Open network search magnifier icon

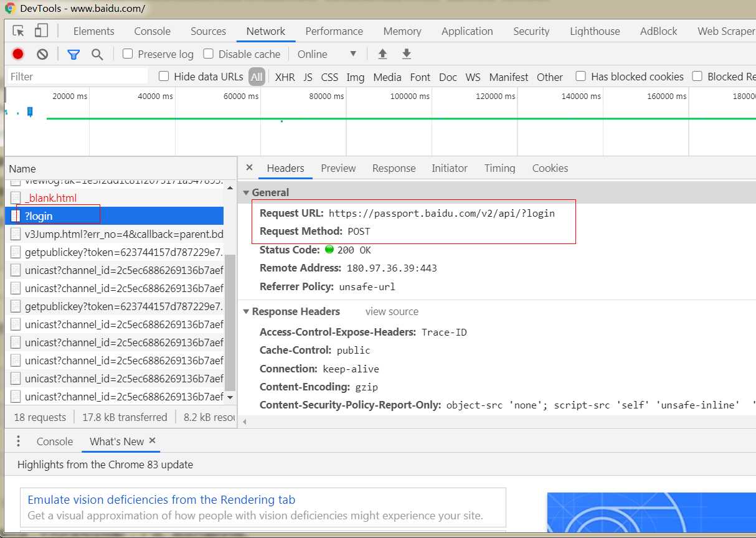tap(97, 54)
